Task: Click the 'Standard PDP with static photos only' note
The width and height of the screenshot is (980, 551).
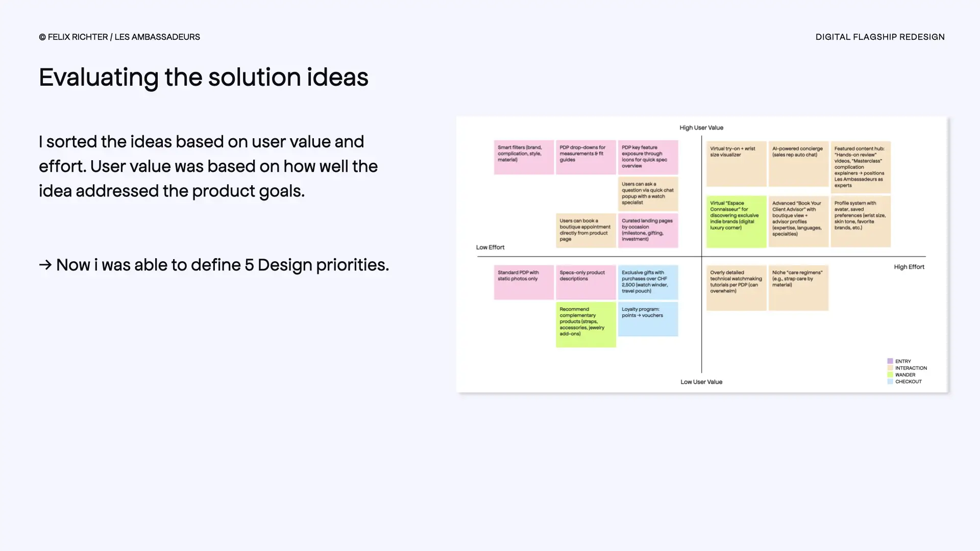Action: 524,282
